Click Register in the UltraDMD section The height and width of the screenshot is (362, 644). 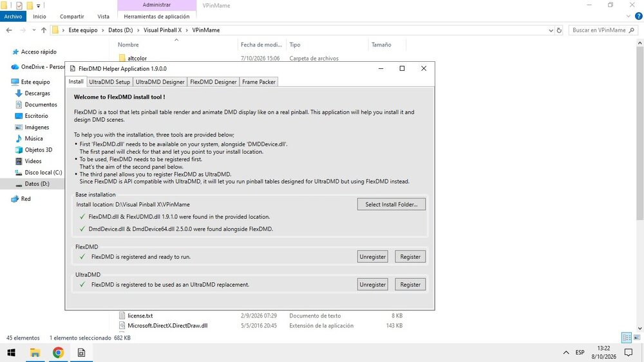[410, 284]
